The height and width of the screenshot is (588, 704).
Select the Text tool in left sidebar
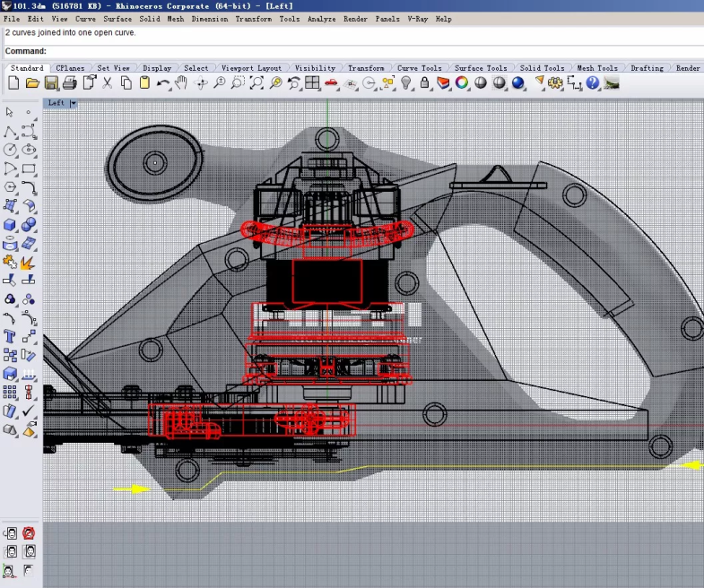pyautogui.click(x=10, y=336)
